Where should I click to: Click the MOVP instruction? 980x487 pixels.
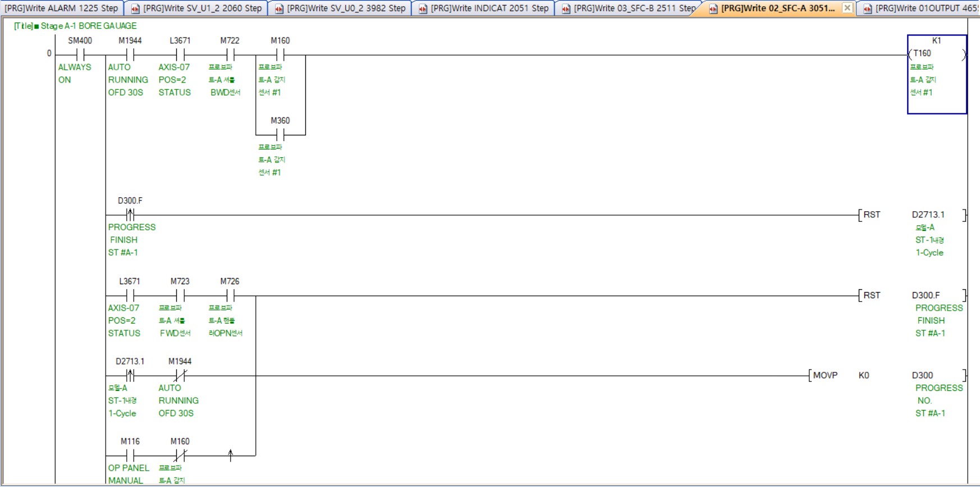tap(825, 375)
